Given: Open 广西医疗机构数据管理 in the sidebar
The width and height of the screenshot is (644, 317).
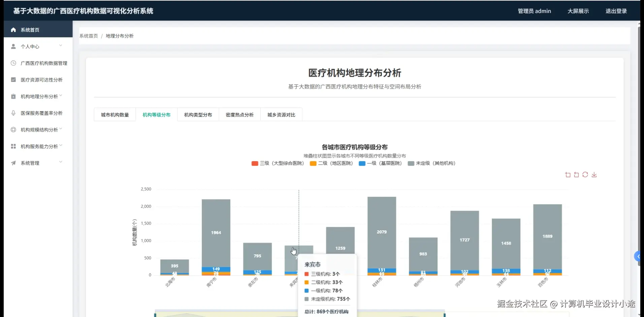Looking at the screenshot, I should click(38, 63).
